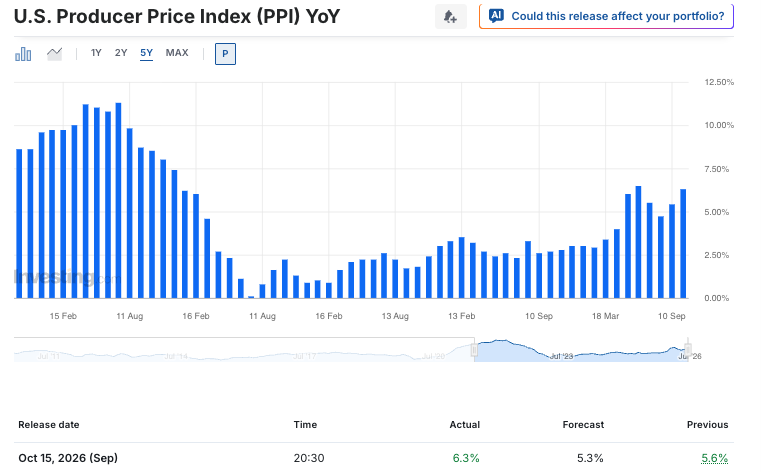Click the Oct 15, 2026 (Sep) release row
Image resolution: width=761 pixels, height=472 pixels.
click(x=374, y=458)
